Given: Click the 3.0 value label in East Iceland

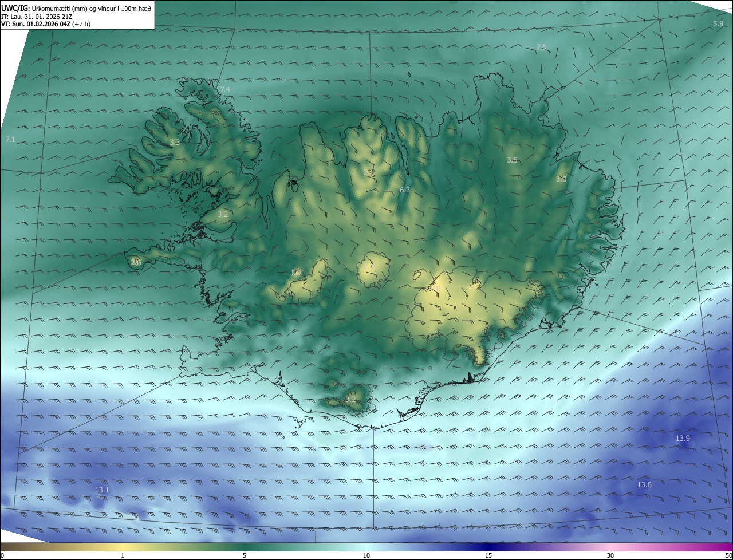Looking at the screenshot, I should point(561,179).
